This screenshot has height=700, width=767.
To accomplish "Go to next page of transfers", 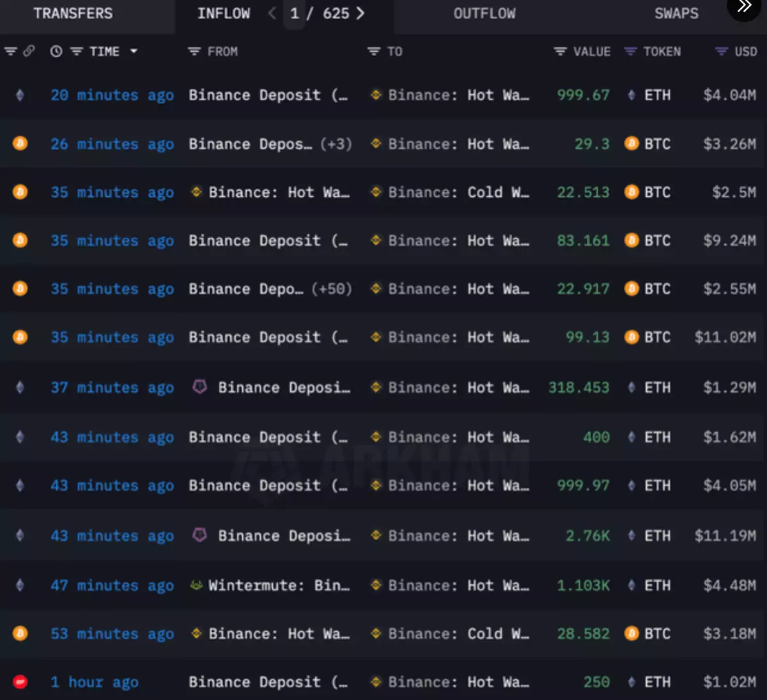I will point(360,13).
